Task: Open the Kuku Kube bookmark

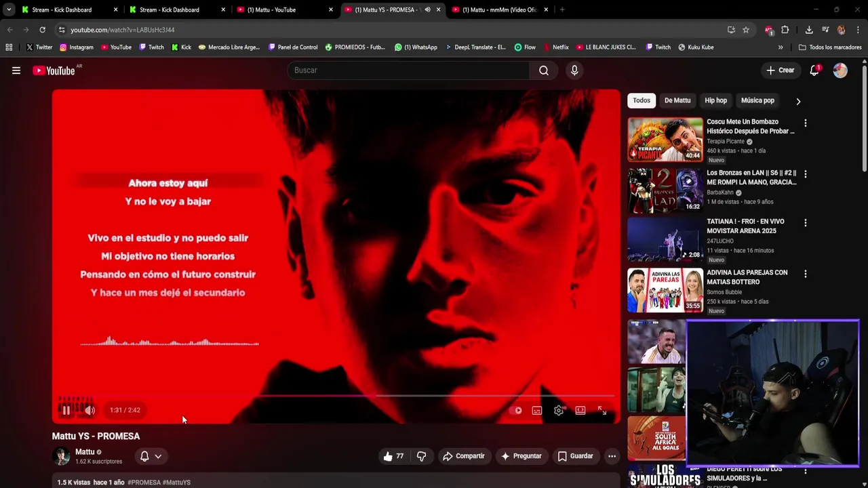Action: [x=695, y=47]
